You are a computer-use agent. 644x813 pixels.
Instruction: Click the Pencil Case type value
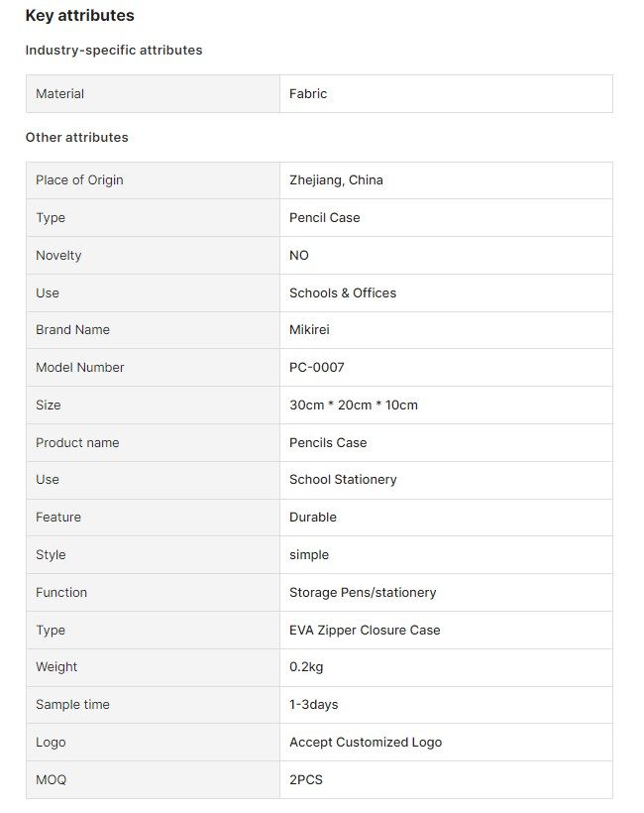click(x=324, y=218)
